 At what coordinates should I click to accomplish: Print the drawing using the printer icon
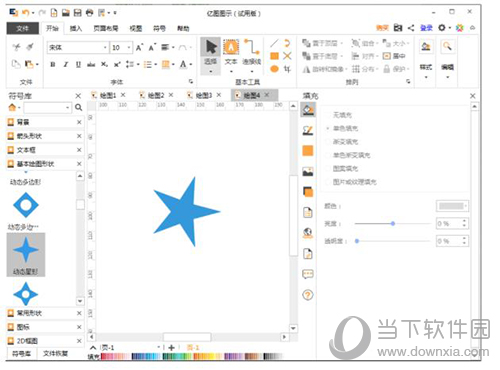tap(89, 13)
